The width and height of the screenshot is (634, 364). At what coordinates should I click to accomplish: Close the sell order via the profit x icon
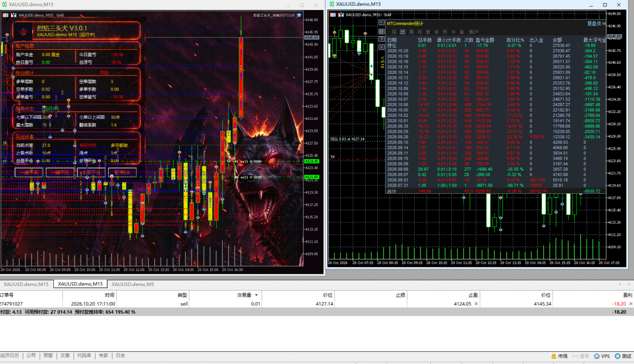coord(631,304)
